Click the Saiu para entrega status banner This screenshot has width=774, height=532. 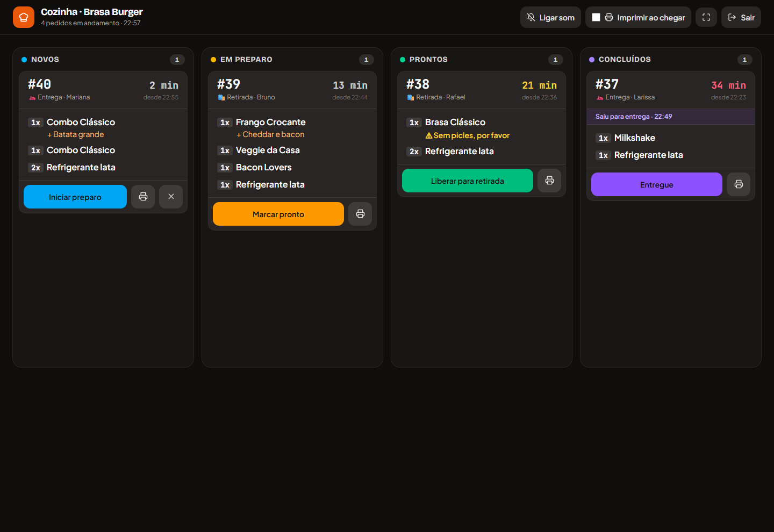pos(671,117)
